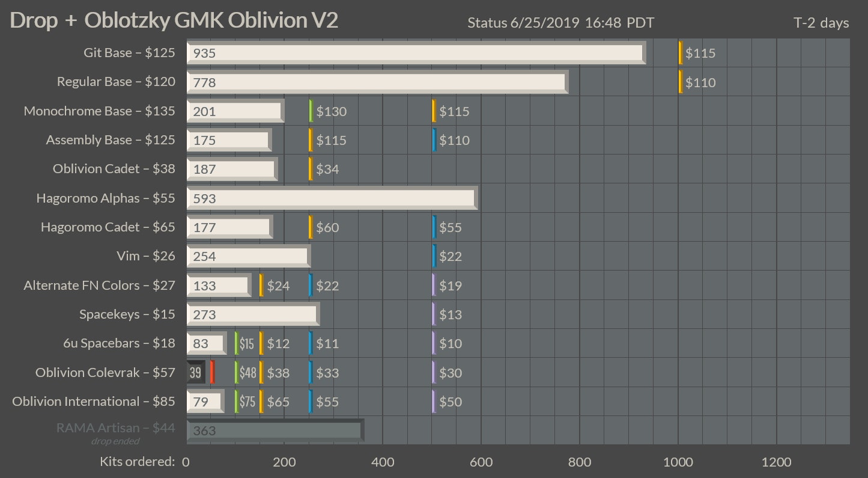
Task: Select the purple $19 marker for Alternate FN Colors
Action: pos(434,285)
